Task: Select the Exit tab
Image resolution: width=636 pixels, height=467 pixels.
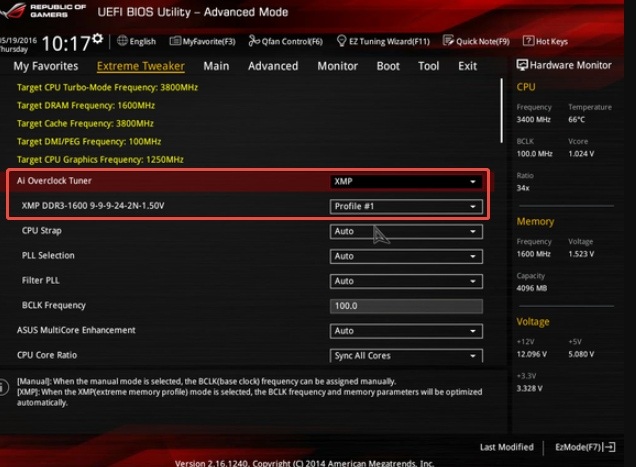Action: [467, 66]
